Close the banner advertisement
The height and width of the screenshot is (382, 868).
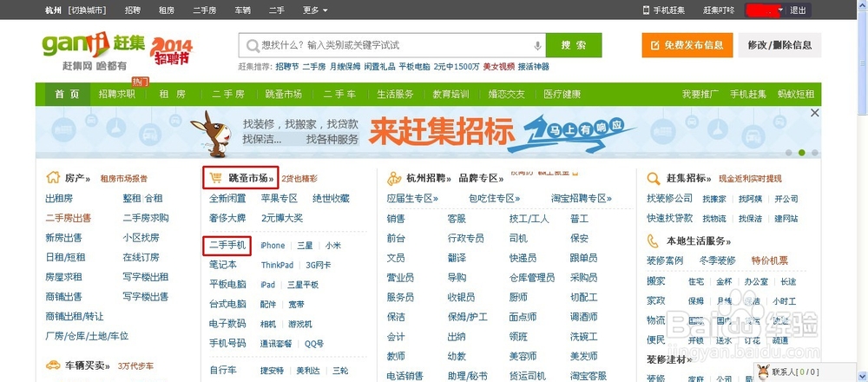point(814,113)
